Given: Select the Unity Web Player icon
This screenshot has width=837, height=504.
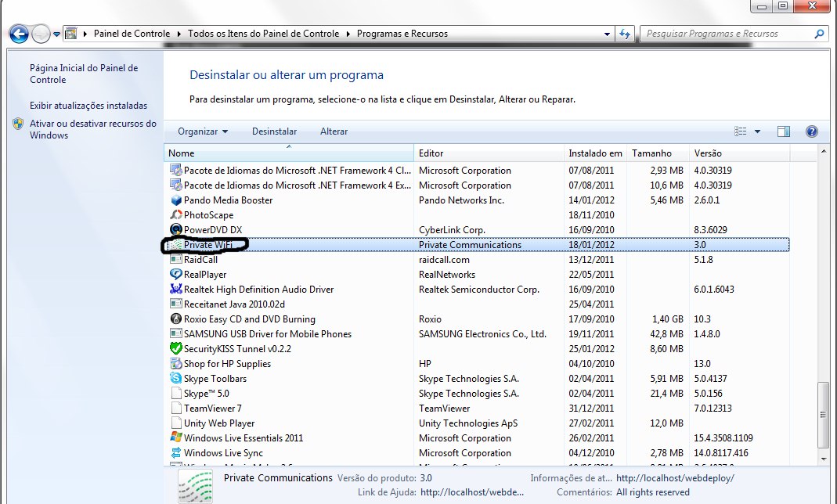Looking at the screenshot, I should tap(175, 423).
